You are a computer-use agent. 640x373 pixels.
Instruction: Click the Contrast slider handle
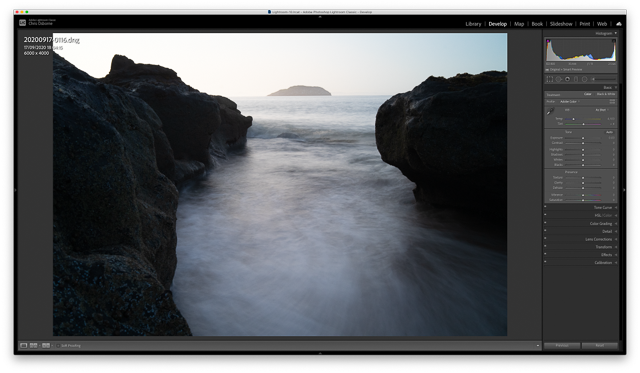[583, 143]
